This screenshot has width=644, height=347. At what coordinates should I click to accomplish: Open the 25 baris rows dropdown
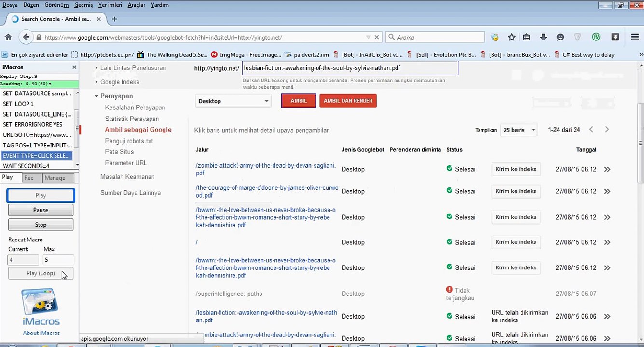(x=519, y=130)
